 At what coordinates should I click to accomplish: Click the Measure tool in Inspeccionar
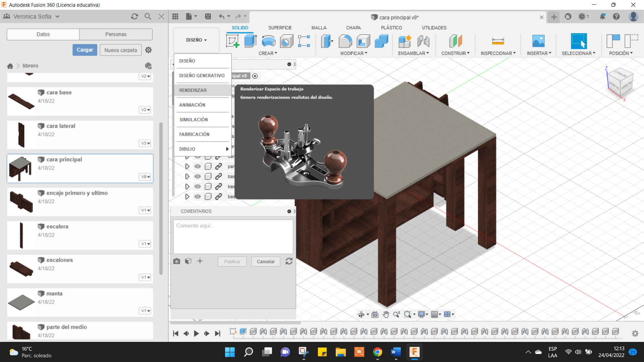498,41
